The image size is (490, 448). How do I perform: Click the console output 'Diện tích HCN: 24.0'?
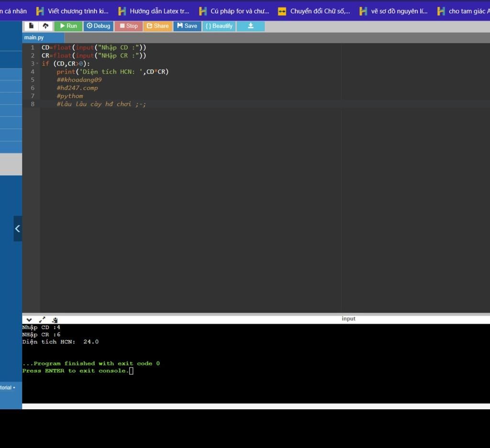(x=60, y=342)
